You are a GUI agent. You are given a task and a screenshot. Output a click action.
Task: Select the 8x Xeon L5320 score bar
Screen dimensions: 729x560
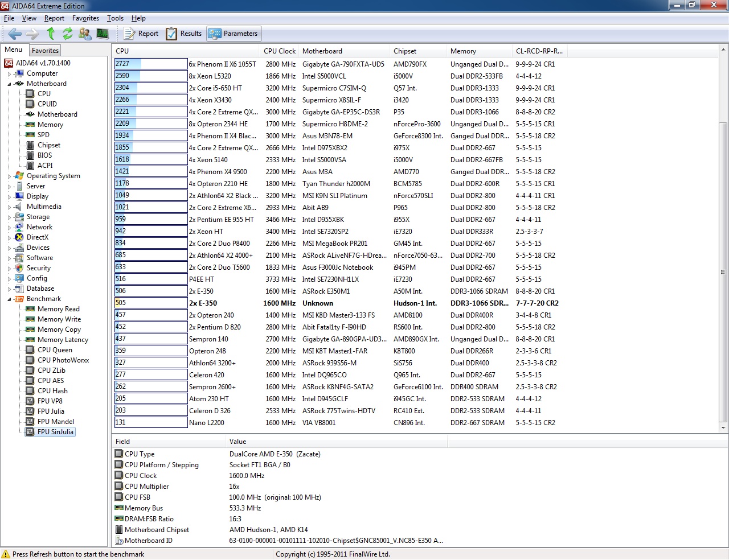point(151,76)
